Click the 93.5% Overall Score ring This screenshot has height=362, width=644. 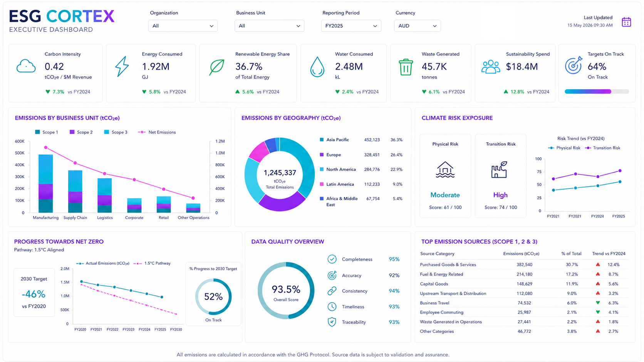coord(286,290)
